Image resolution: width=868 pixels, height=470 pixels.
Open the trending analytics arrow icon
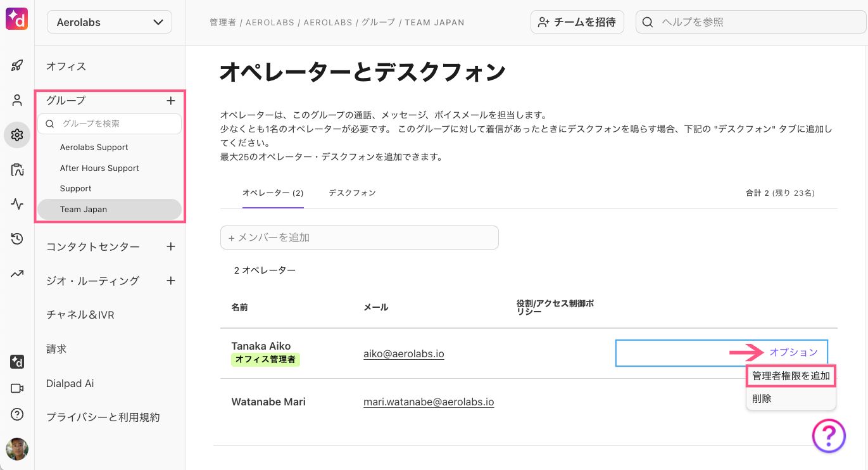pos(17,274)
